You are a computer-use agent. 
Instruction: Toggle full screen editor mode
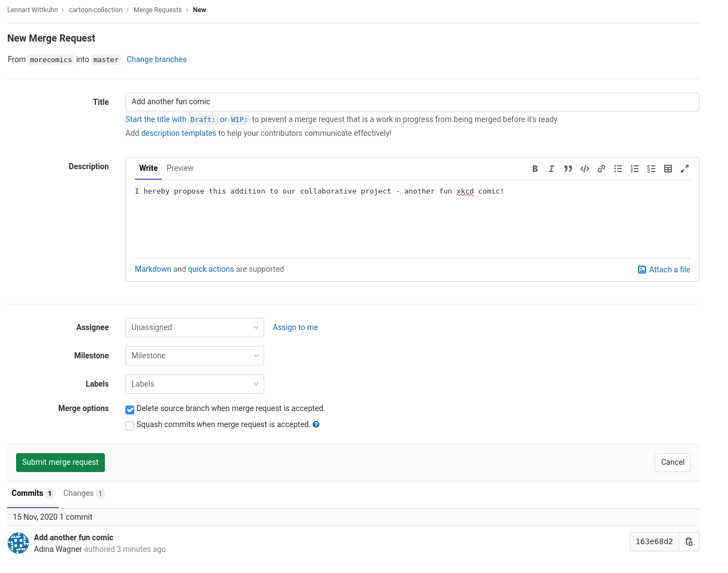click(x=685, y=169)
